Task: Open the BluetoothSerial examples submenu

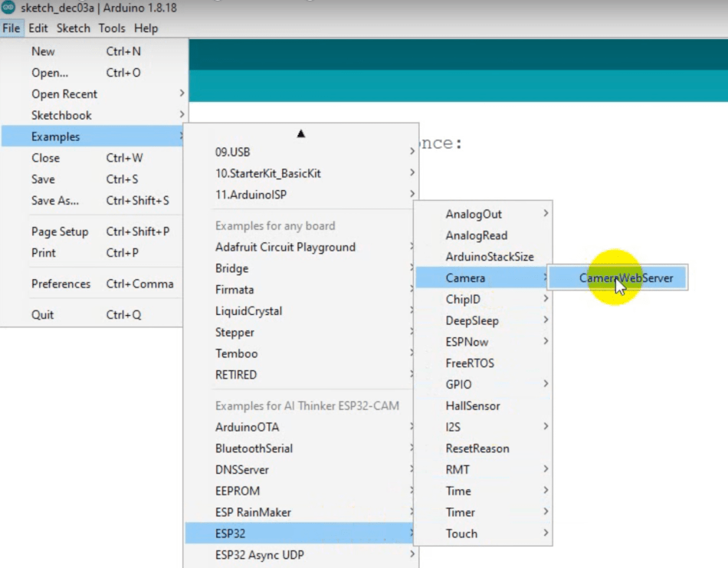Action: click(x=300, y=448)
